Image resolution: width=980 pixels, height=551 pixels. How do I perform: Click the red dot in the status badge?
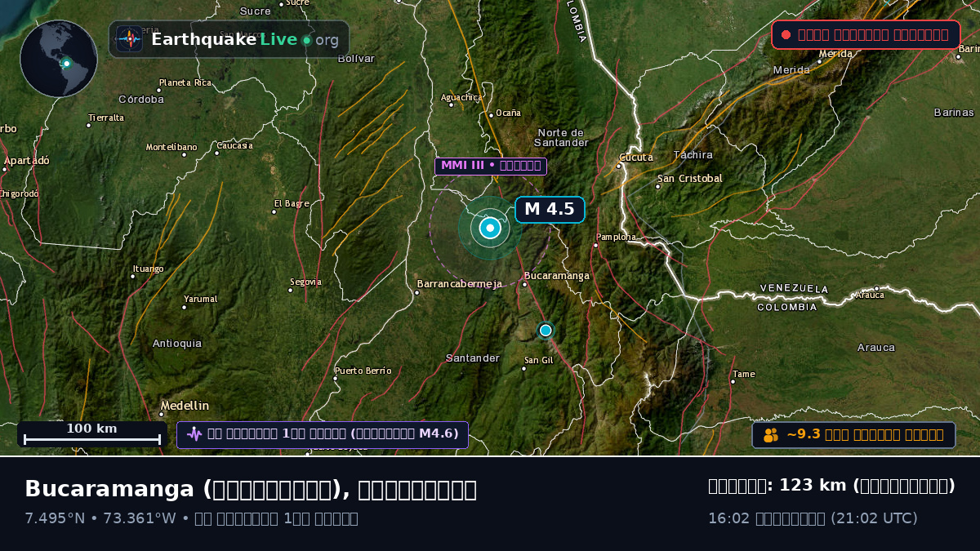coord(786,35)
